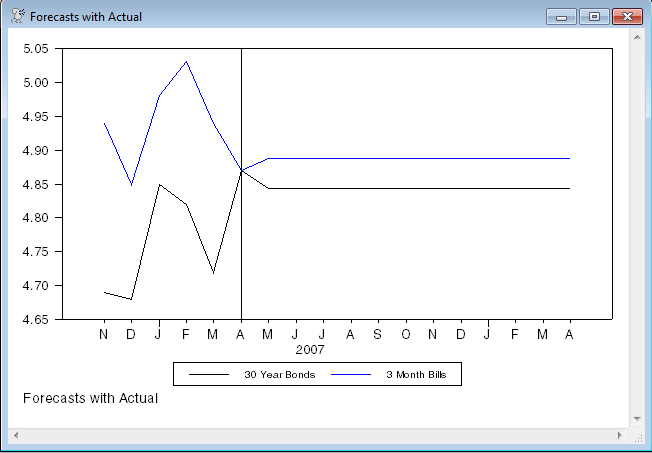Screen dimensions: 652x453
Task: Click the 4.65 value on the y-axis
Action: (x=35, y=319)
